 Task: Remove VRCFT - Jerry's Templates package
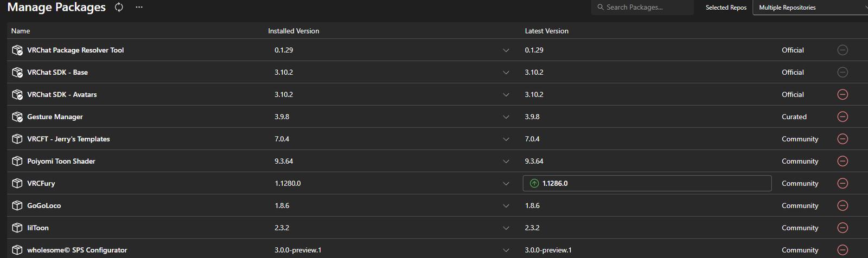(843, 139)
